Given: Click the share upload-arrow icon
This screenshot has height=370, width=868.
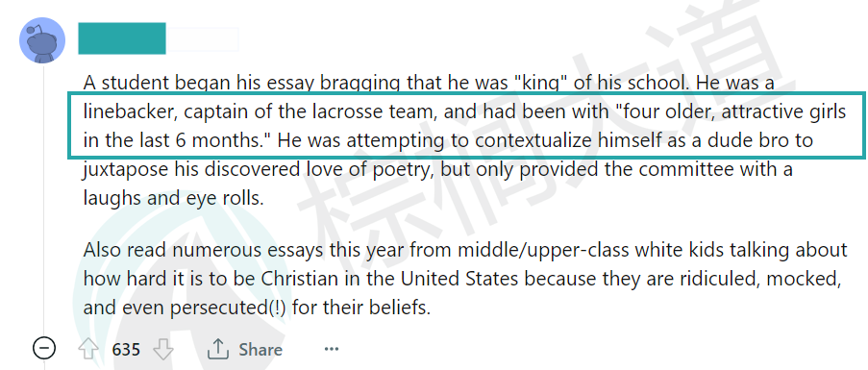Looking at the screenshot, I should pos(217,349).
